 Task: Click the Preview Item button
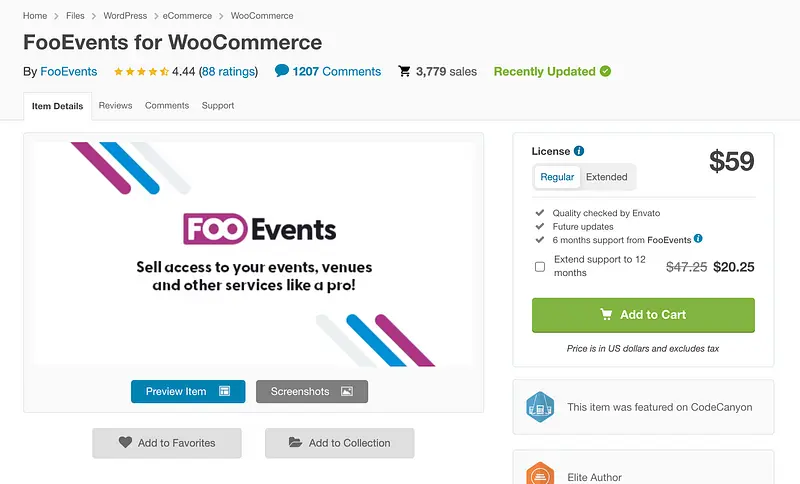(x=188, y=391)
